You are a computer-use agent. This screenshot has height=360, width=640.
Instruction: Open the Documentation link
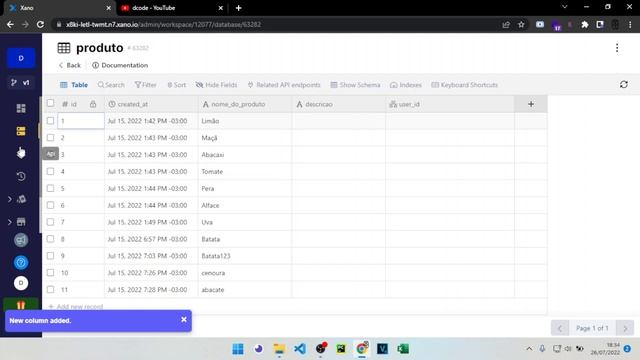tap(120, 65)
